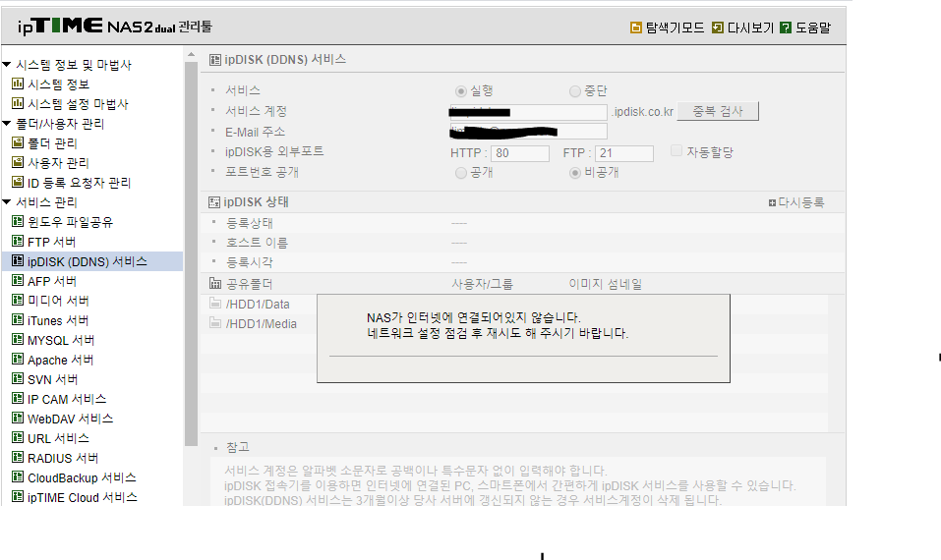The height and width of the screenshot is (560, 941).
Task: Collapse the 시스템 정보 및 마법사 group
Action: [x=7, y=64]
